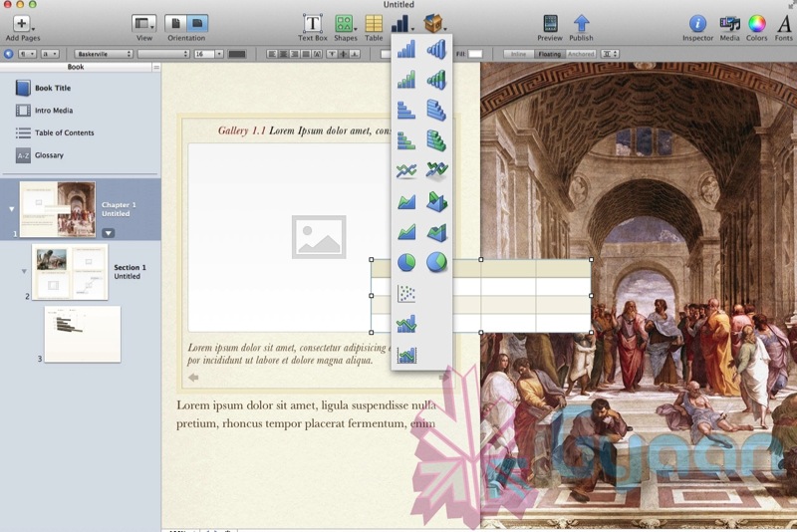Screen dimensions: 797x532
Task: Click the Text Box tool
Action: [x=313, y=24]
